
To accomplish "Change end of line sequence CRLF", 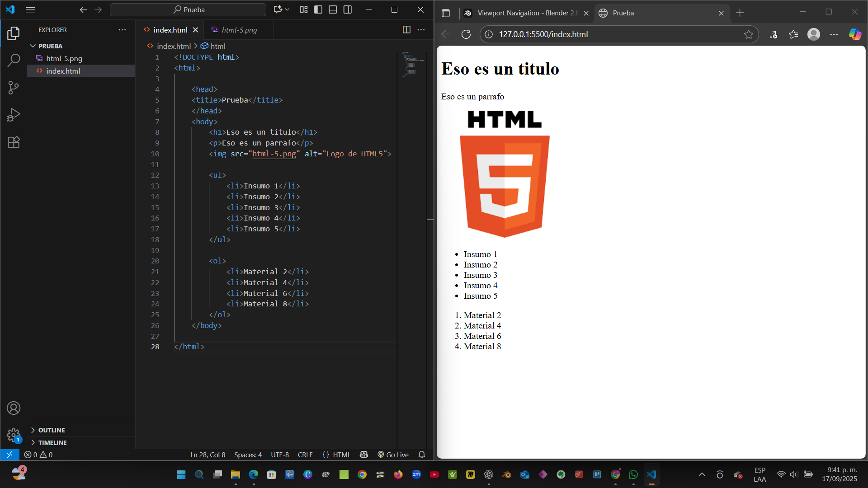I will 305,455.
